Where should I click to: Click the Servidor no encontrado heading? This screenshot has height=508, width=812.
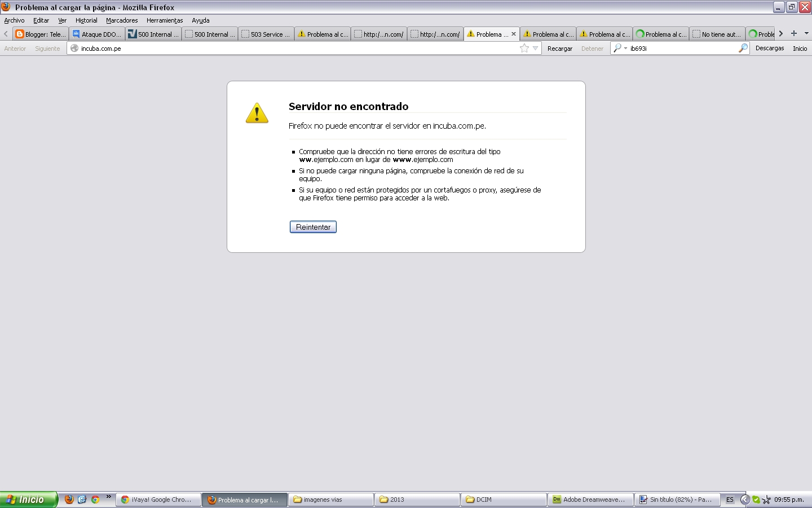[348, 107]
